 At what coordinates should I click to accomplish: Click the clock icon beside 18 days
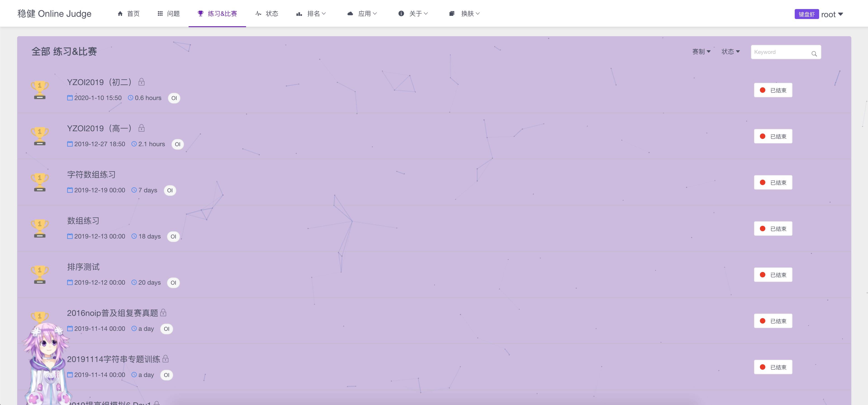[134, 236]
